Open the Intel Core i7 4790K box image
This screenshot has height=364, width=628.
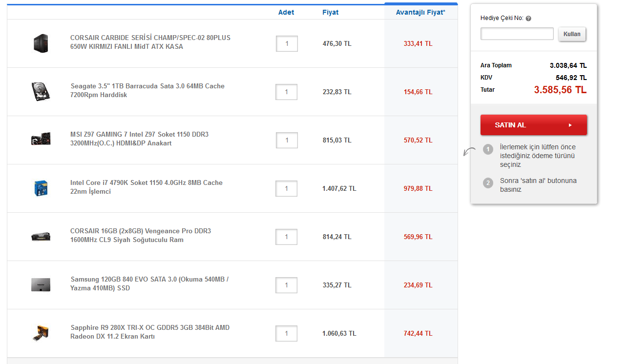point(41,188)
